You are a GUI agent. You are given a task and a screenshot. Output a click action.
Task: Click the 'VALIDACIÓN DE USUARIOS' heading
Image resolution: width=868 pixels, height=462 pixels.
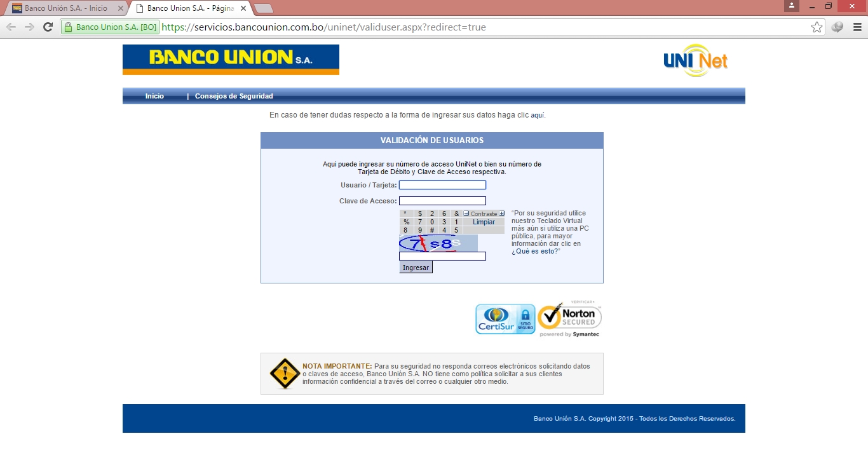(x=432, y=140)
